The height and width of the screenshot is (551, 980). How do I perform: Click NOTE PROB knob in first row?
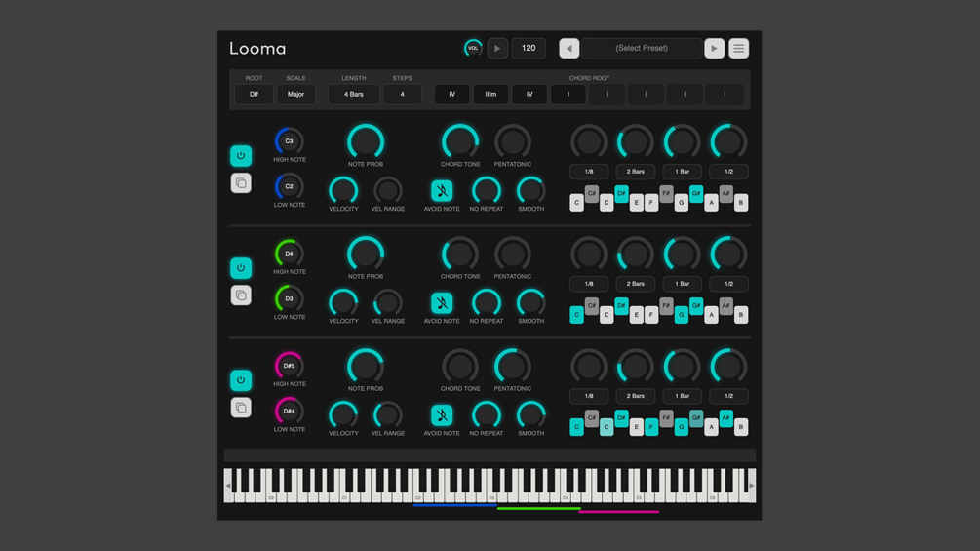[x=366, y=141]
